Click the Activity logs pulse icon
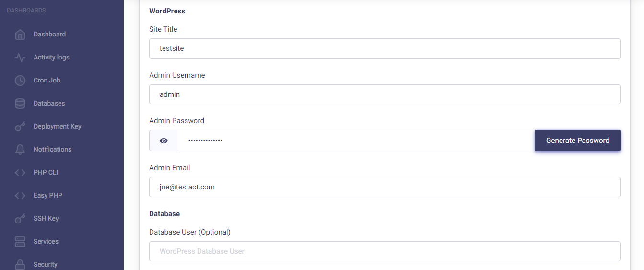 (x=20, y=58)
